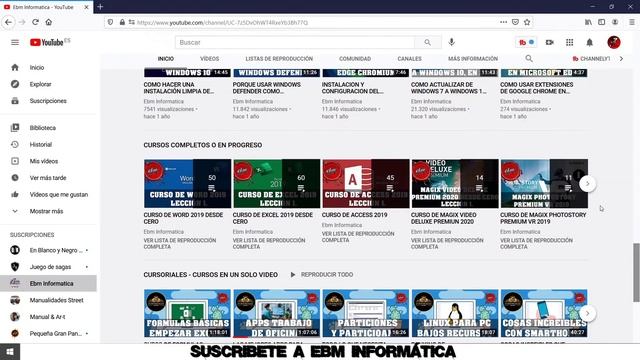Click the site security padlock icon

pos(122,22)
